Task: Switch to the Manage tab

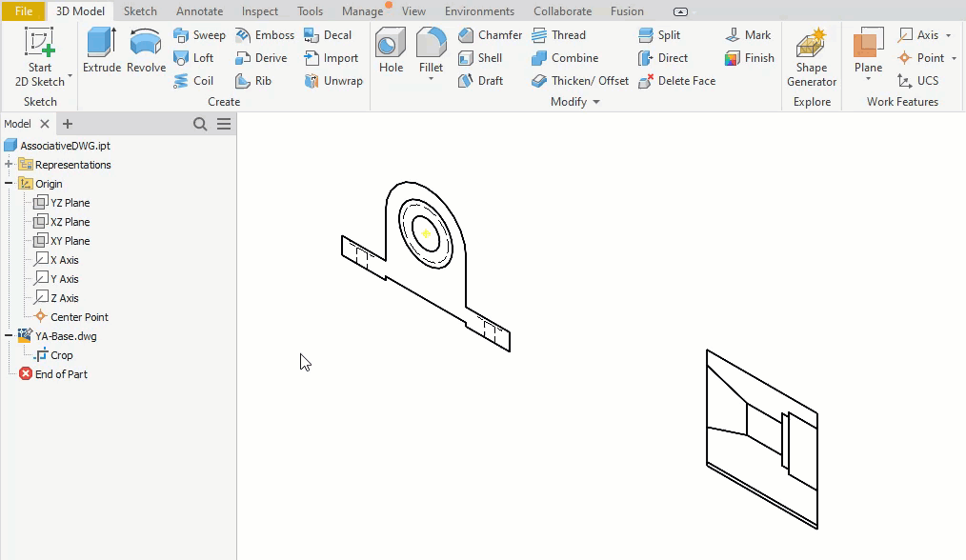Action: 362,11
